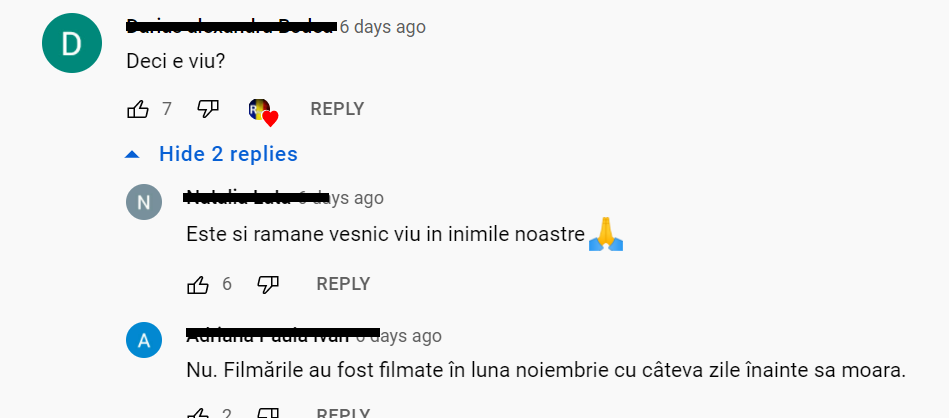This screenshot has height=418, width=949.
Task: Like the "Nu. Filmările au fost" reply
Action: (x=198, y=414)
